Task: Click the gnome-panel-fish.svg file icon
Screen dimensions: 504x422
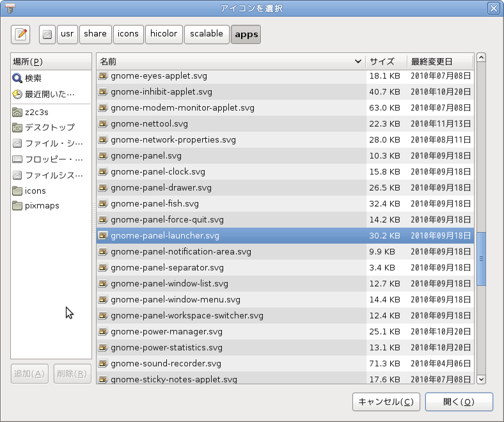Action: [103, 204]
